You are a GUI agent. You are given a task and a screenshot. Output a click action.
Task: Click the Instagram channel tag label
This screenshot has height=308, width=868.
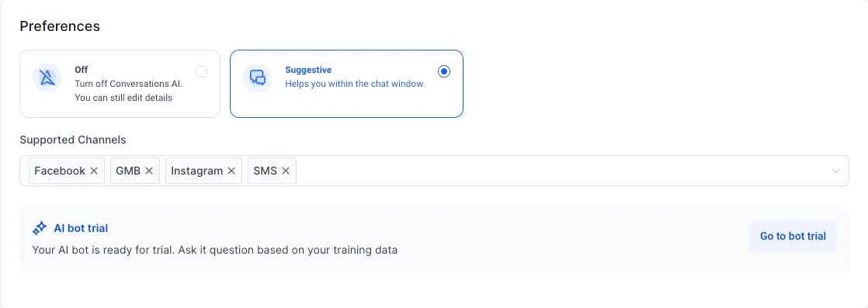[x=196, y=171]
